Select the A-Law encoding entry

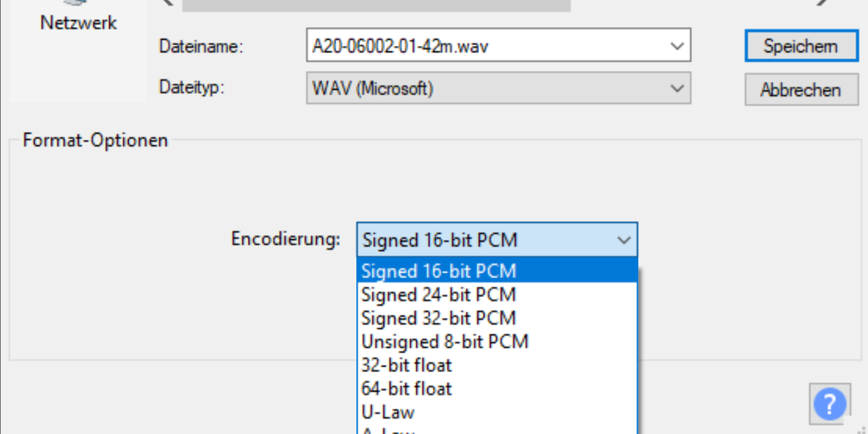pyautogui.click(x=497, y=431)
